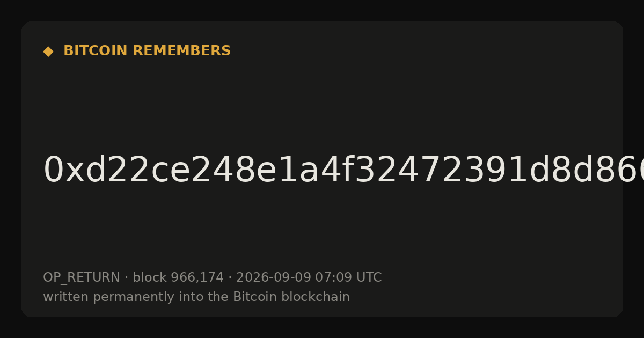Click the OP_RETURN label
644x338 pixels.
[x=82, y=278]
